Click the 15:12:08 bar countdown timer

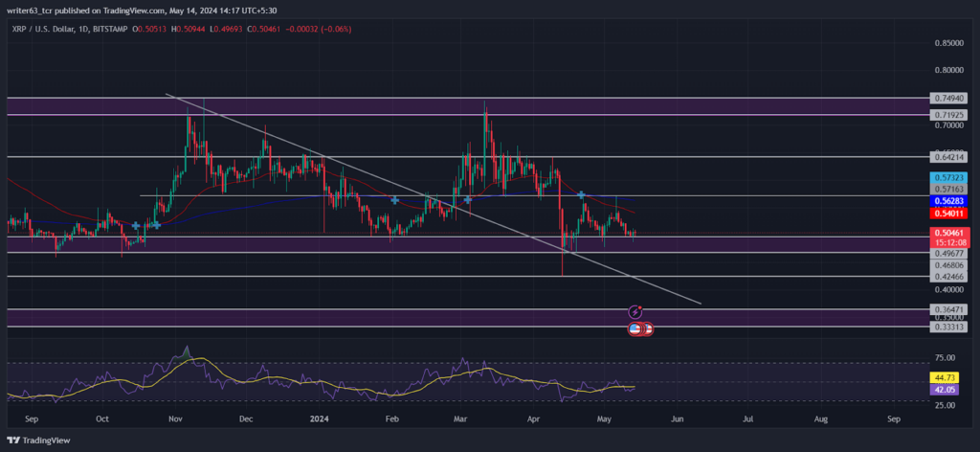(x=948, y=242)
